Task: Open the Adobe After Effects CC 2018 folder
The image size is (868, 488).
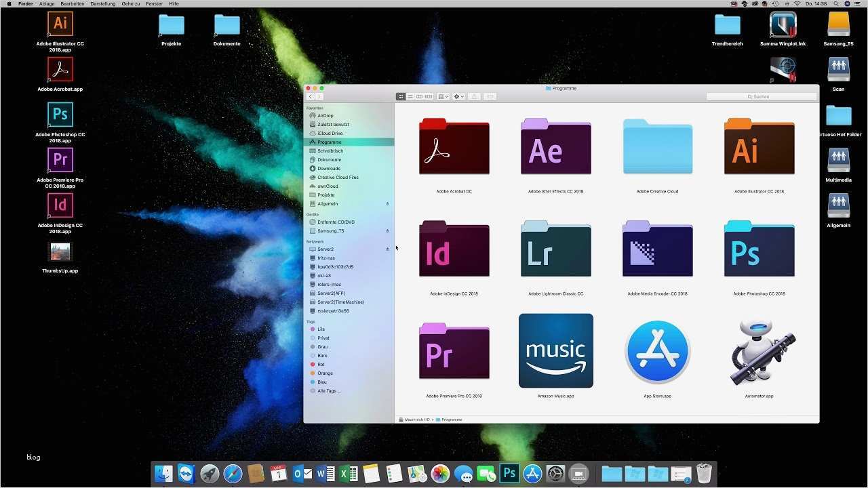Action: 556,147
